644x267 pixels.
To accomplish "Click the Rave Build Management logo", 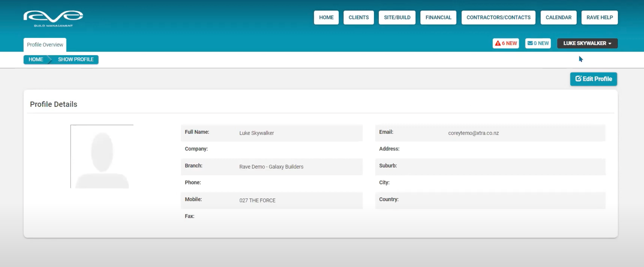I will (x=53, y=18).
